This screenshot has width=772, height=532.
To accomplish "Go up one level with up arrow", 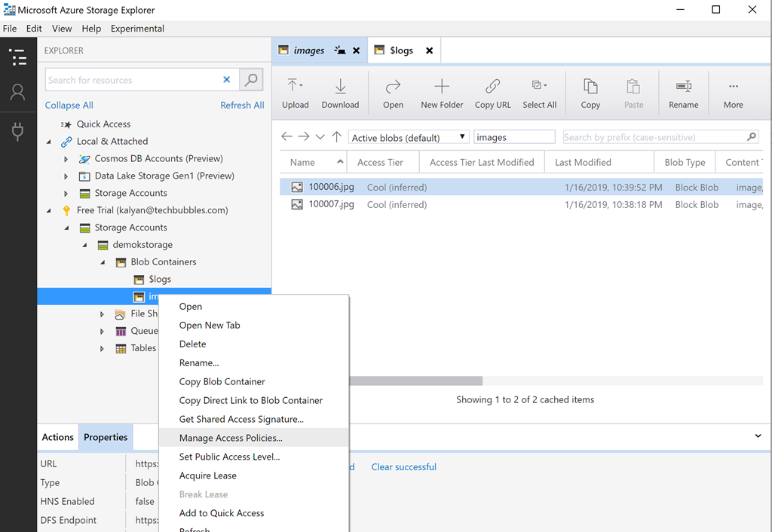I will tap(337, 136).
